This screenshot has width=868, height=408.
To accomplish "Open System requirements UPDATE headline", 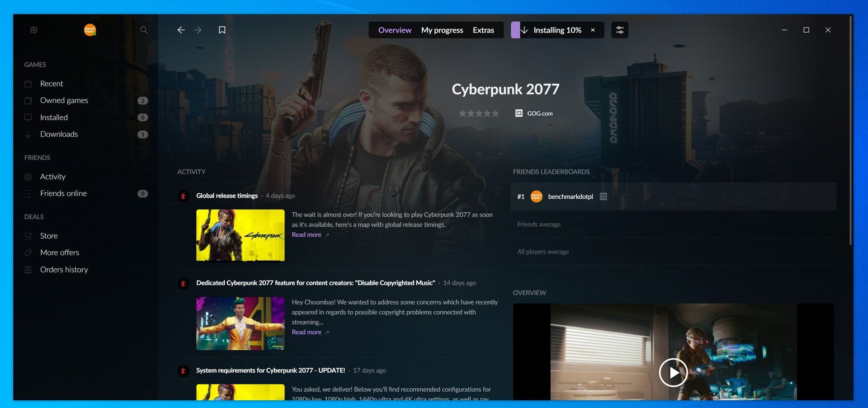I will pos(270,370).
